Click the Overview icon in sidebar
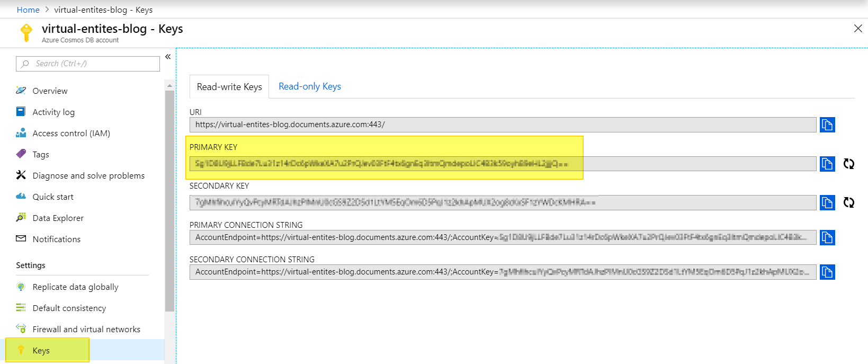 pos(21,91)
